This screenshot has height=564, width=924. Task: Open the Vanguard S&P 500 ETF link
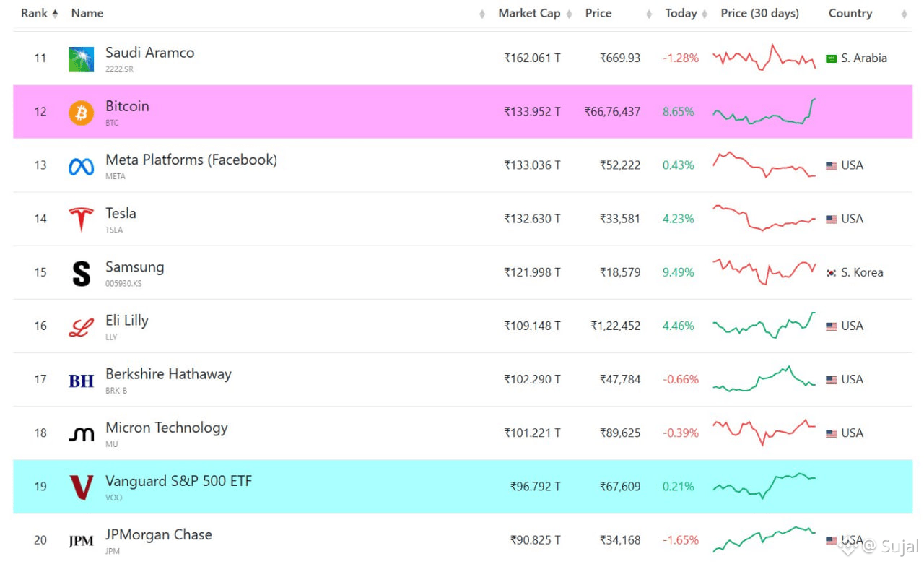178,481
